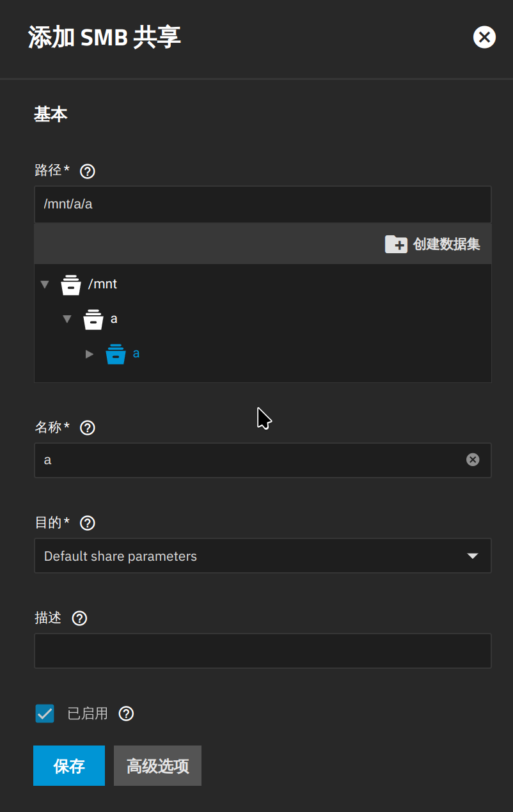Click into the 描述 text field

tap(263, 651)
